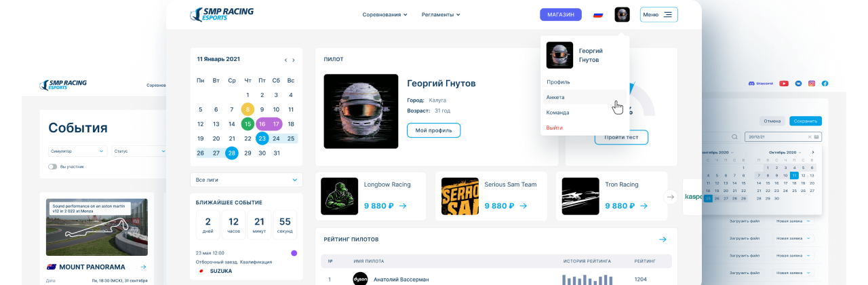Open the Mount Panorama track thumbnail
Screen dimensions: 868x285
[96, 226]
